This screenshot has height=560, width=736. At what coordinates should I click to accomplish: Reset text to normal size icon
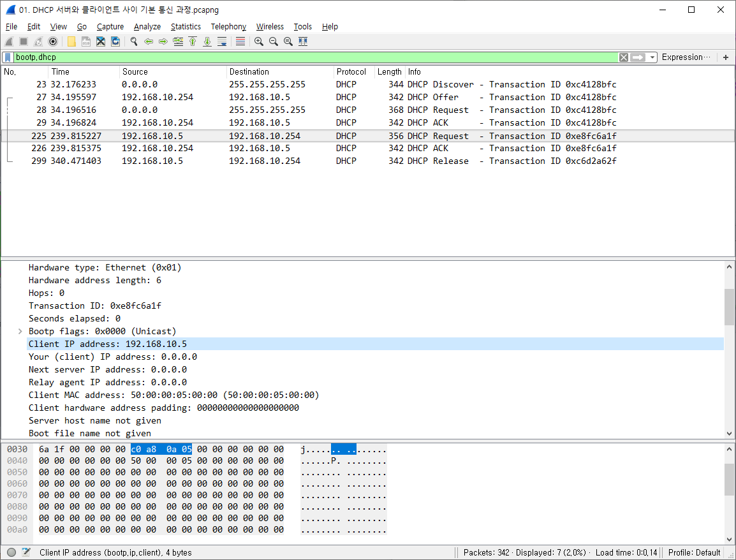point(288,42)
